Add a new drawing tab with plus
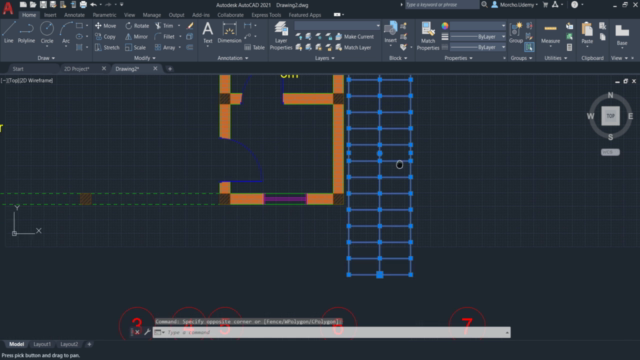This screenshot has width=640, height=360. click(x=170, y=69)
